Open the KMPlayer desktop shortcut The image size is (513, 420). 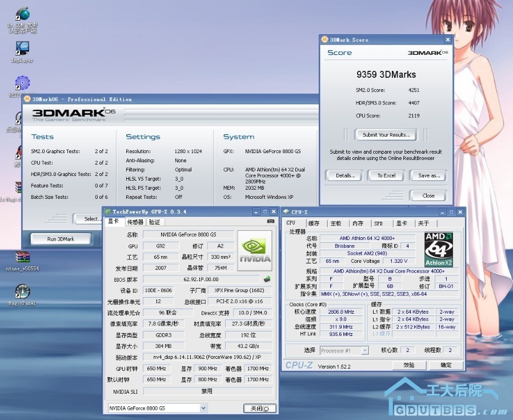tap(22, 49)
